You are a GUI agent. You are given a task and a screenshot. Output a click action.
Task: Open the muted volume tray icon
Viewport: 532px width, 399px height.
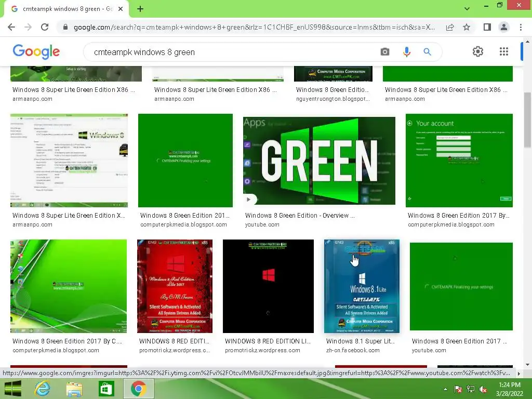(x=483, y=389)
